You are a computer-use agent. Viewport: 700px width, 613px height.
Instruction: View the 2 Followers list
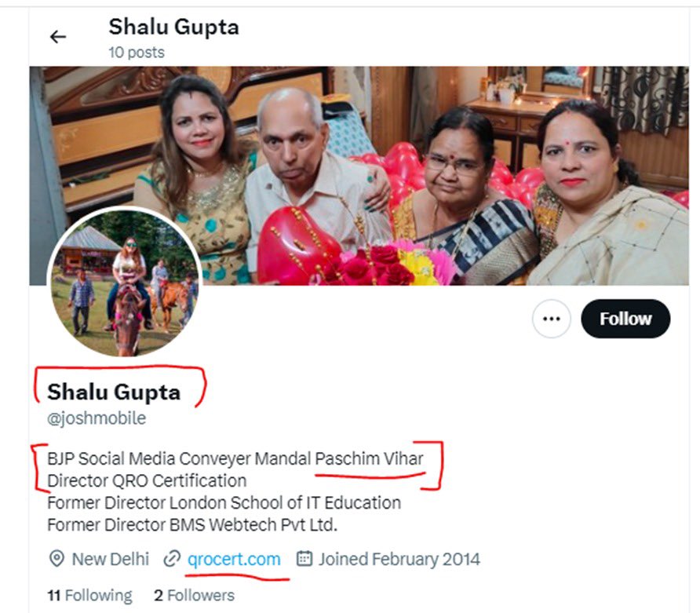pos(194,595)
